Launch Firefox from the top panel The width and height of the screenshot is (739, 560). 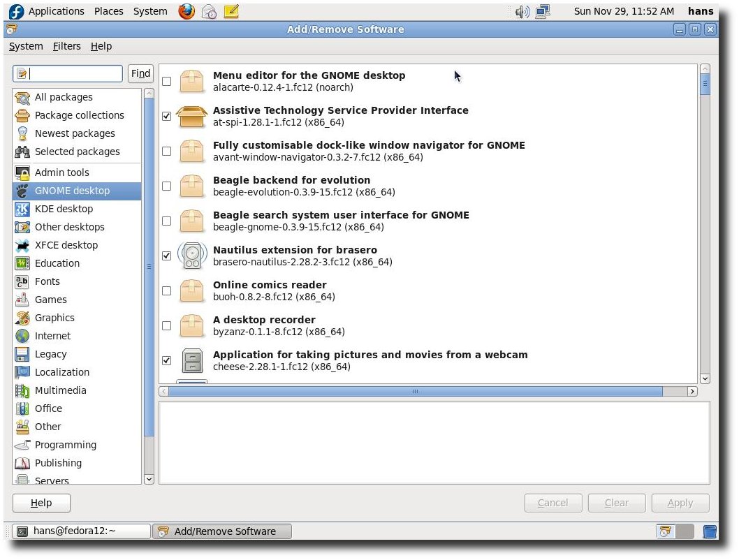(x=186, y=11)
